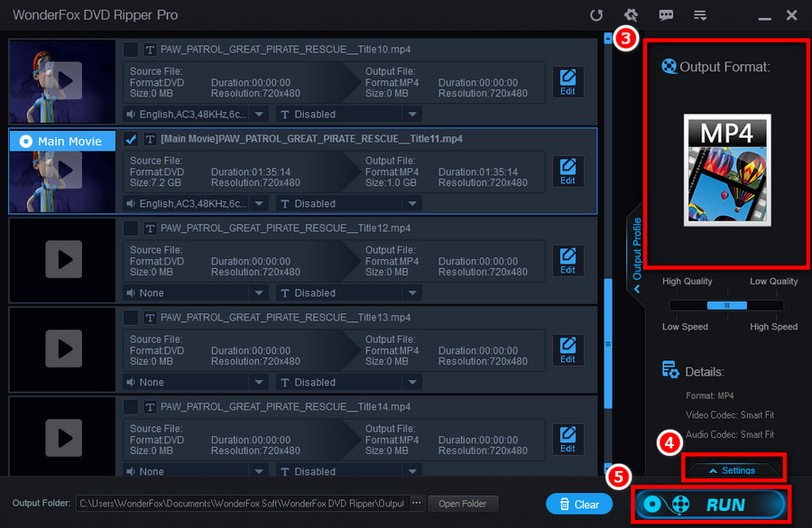
Task: Click rename T icon beside Title13.mp4
Action: pyautogui.click(x=150, y=318)
